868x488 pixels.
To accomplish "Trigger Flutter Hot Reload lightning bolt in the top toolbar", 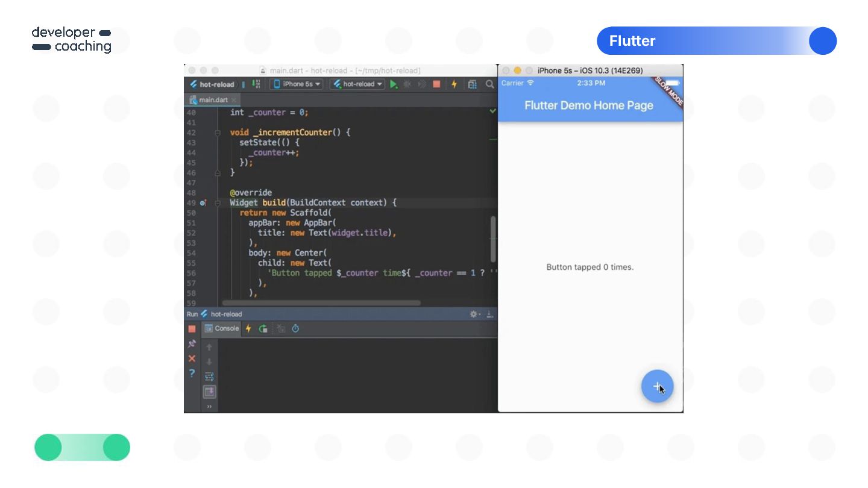I will (x=454, y=84).
